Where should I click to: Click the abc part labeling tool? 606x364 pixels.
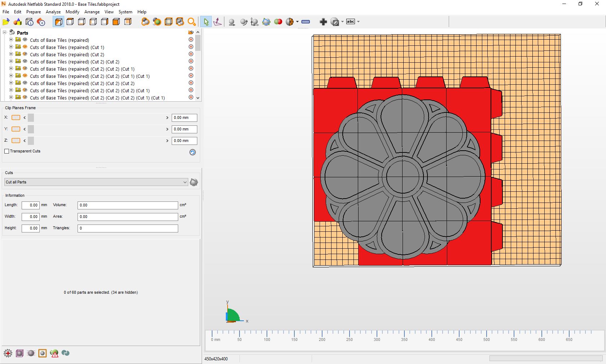point(350,21)
